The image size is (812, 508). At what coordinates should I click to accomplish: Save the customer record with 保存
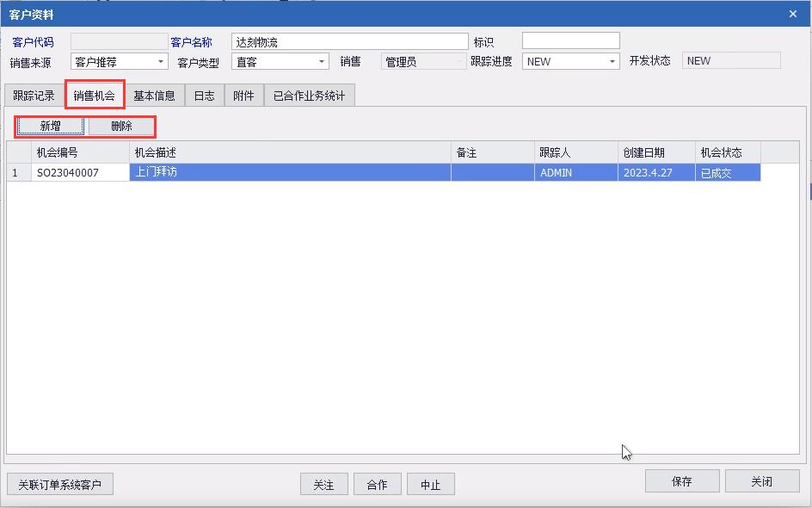click(x=682, y=481)
